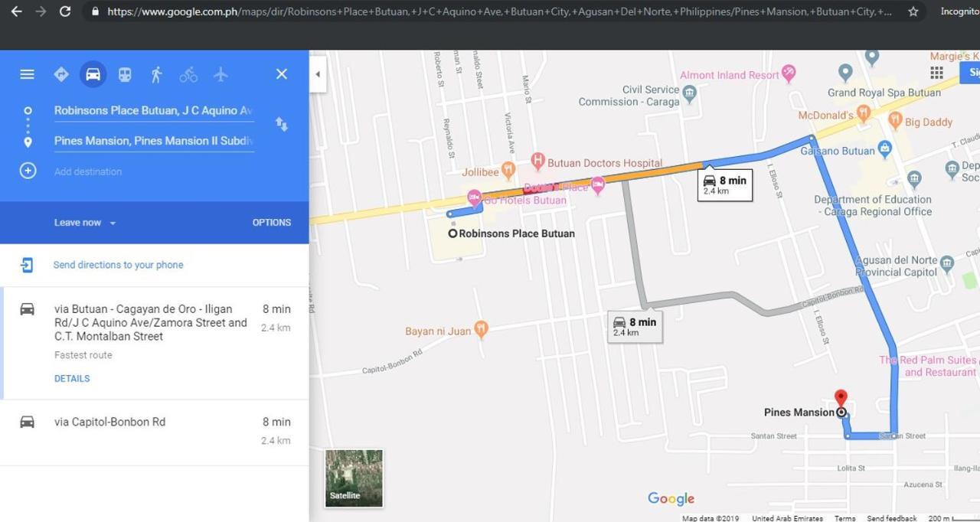Image resolution: width=980 pixels, height=522 pixels.
Task: Select best travel mode diamond icon
Action: 61,74
